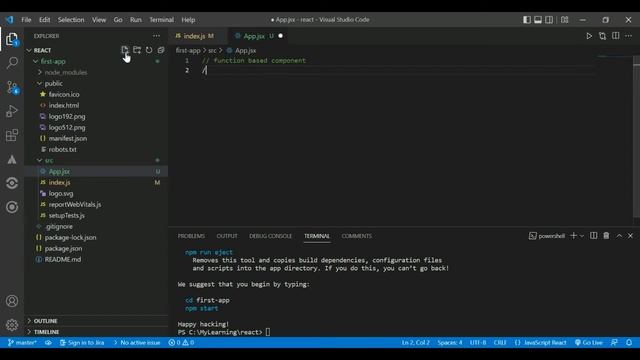Open the Help menu

point(188,20)
